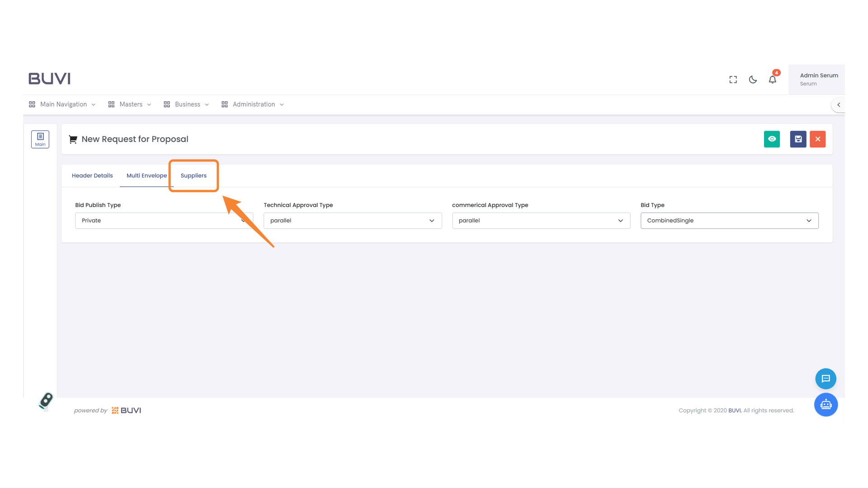868x488 pixels.
Task: Switch to the Suppliers tab
Action: coord(193,175)
